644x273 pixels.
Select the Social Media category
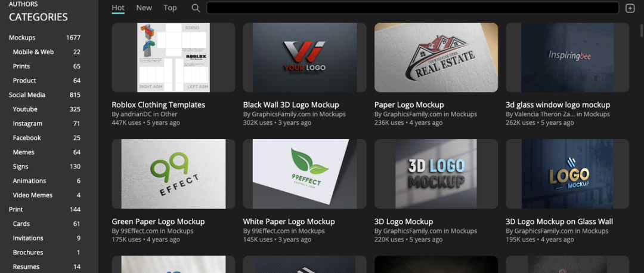click(45, 95)
